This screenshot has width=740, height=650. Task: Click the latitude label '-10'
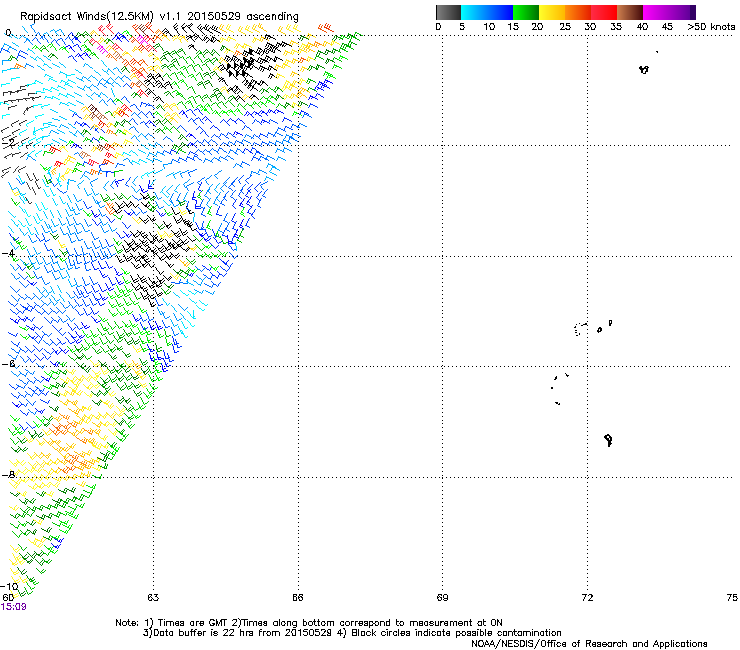9,586
